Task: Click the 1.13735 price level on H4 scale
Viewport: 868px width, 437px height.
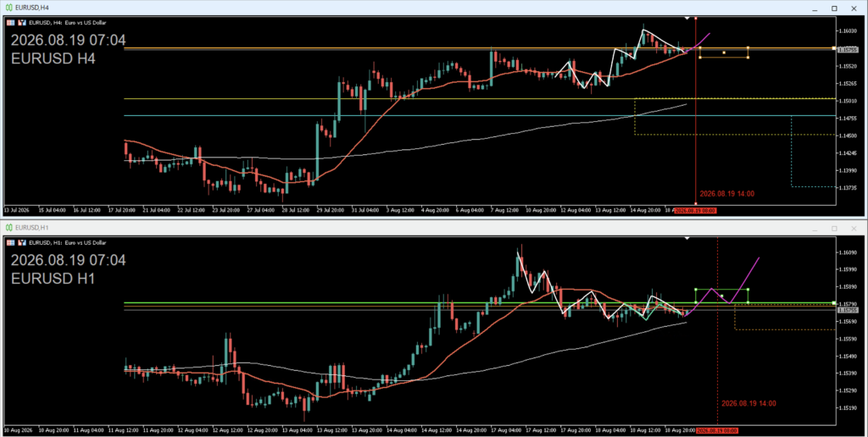Action: point(848,188)
